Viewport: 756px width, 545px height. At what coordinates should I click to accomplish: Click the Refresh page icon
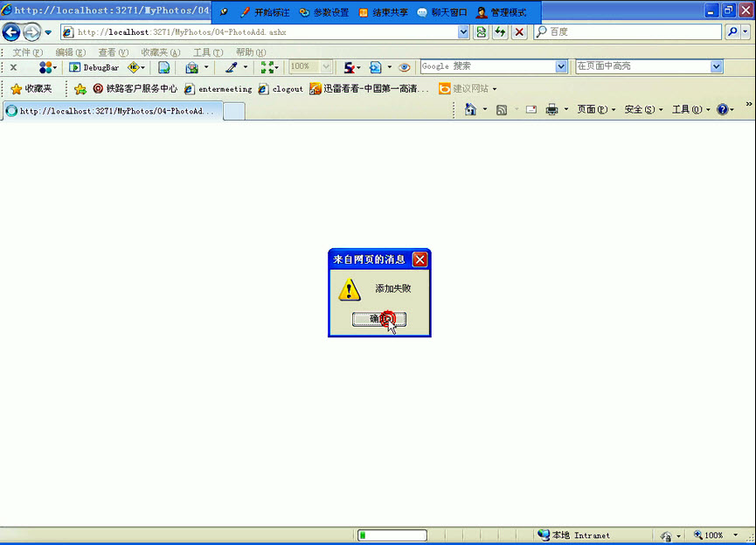point(498,31)
